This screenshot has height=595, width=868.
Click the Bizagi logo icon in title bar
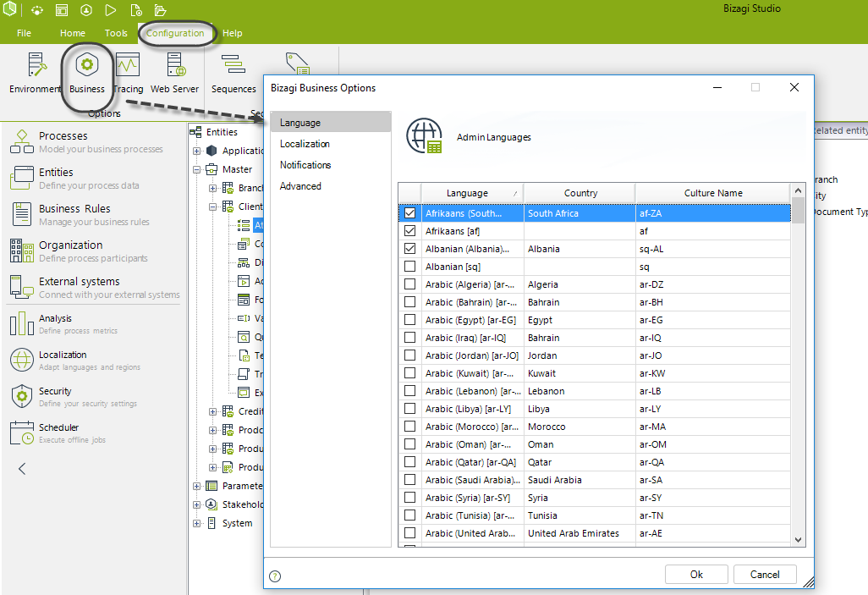point(10,9)
